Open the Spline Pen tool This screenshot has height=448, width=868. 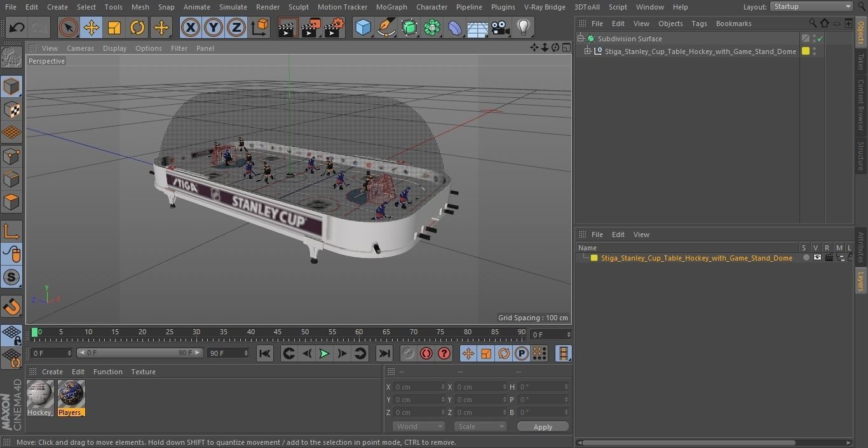pos(386,28)
